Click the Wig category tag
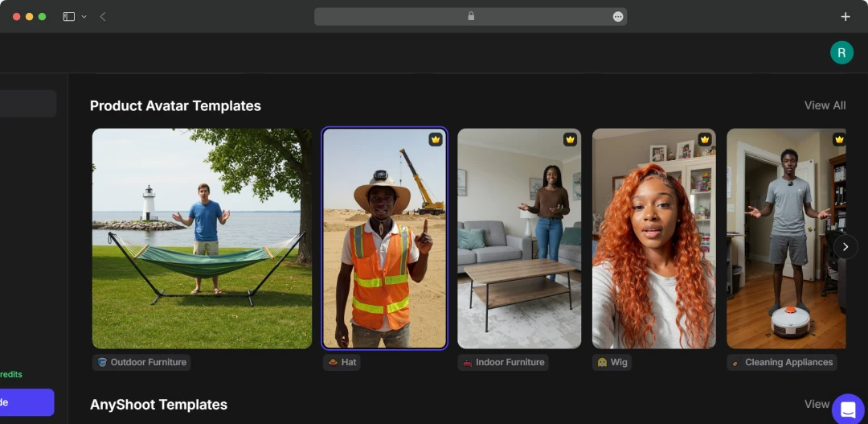The image size is (868, 424). (x=612, y=363)
